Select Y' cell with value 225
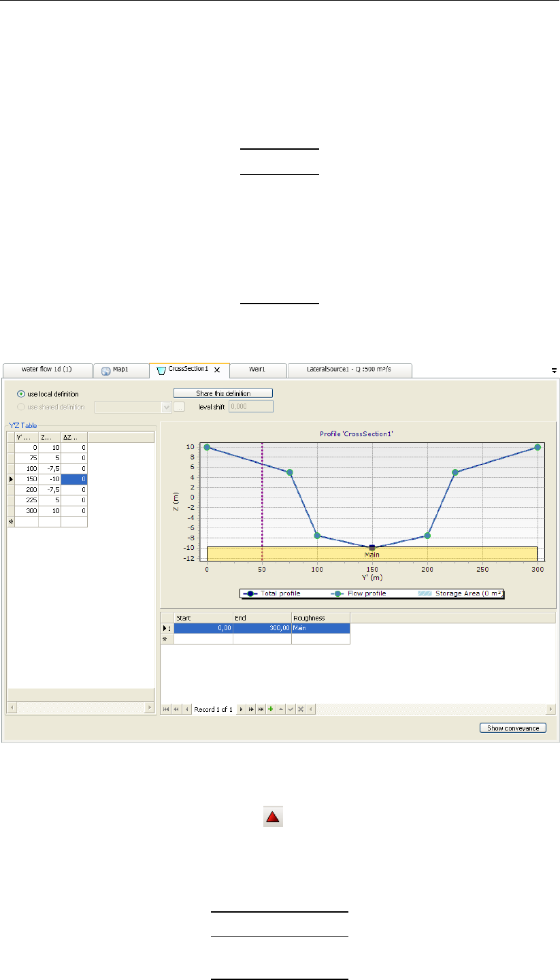 [x=26, y=500]
